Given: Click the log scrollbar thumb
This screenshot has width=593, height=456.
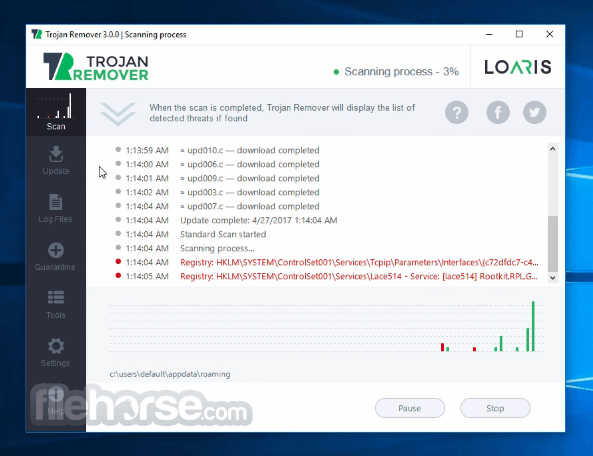Looking at the screenshot, I should (553, 244).
